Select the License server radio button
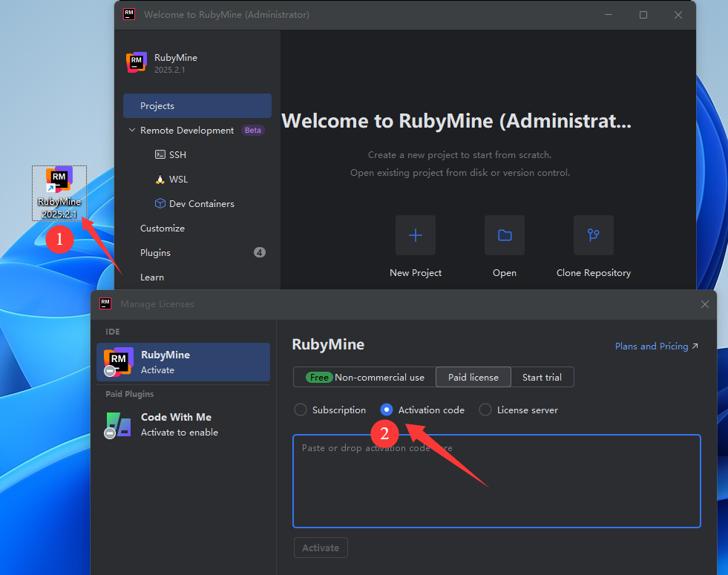The width and height of the screenshot is (728, 575). (485, 410)
